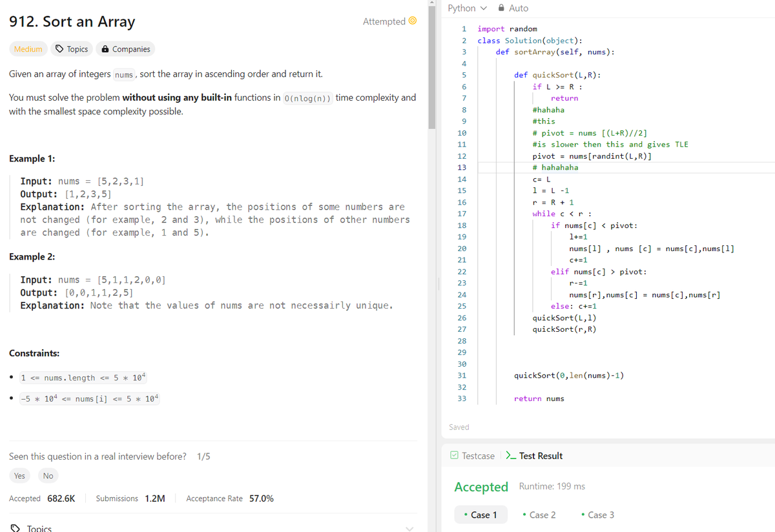
Task: Click the '#is slower then this and gives TLE' comment
Action: (x=610, y=145)
